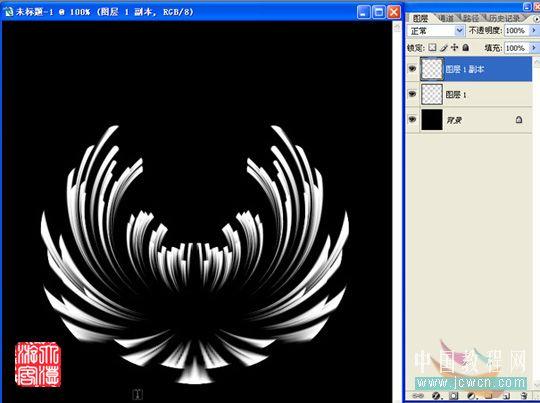Maximize the 未标题-1 document window

378,12
